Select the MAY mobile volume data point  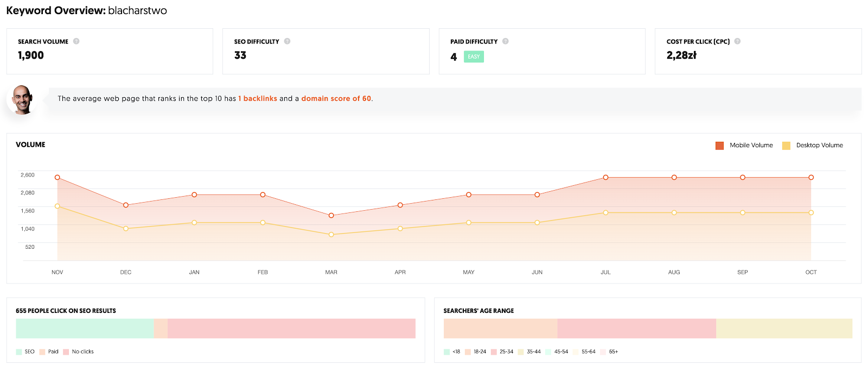click(x=469, y=194)
